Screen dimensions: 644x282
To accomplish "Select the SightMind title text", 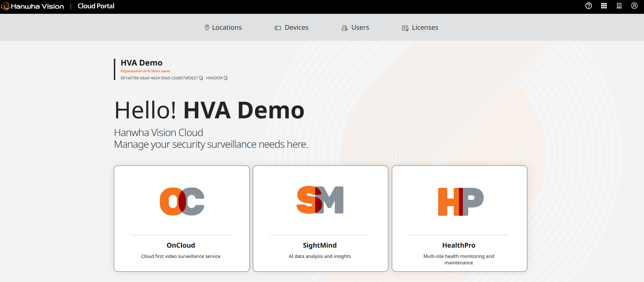I will [320, 245].
